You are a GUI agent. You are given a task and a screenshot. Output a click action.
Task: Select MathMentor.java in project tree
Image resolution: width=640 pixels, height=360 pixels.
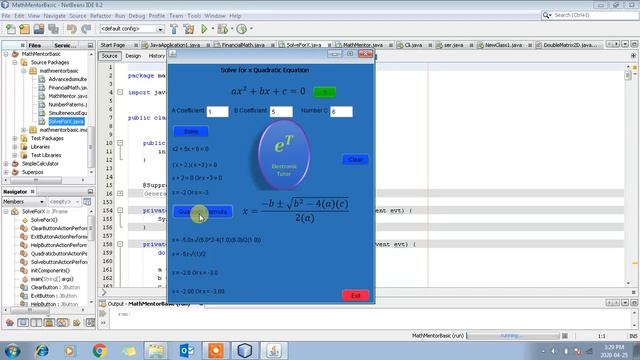(68, 96)
